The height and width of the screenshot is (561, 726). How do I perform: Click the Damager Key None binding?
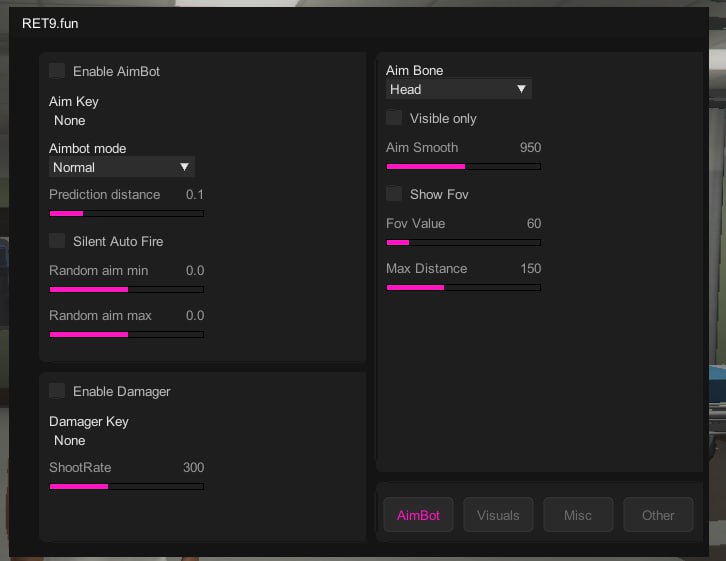click(x=70, y=440)
